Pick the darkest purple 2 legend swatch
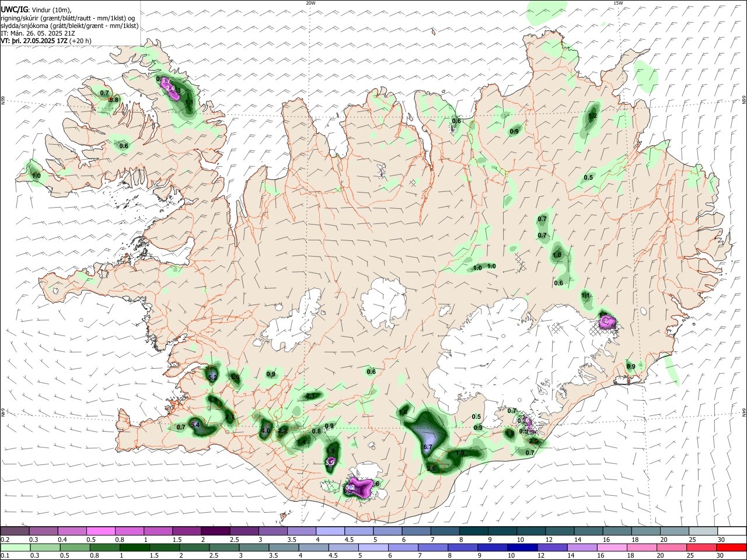Viewport: 747px width, 560px height. 215,531
